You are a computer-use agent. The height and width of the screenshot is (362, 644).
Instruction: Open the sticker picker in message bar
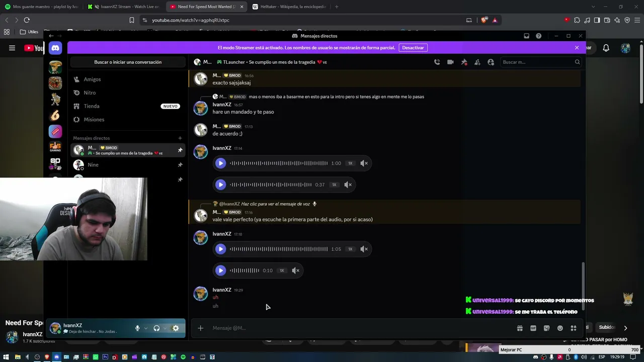tap(547, 328)
